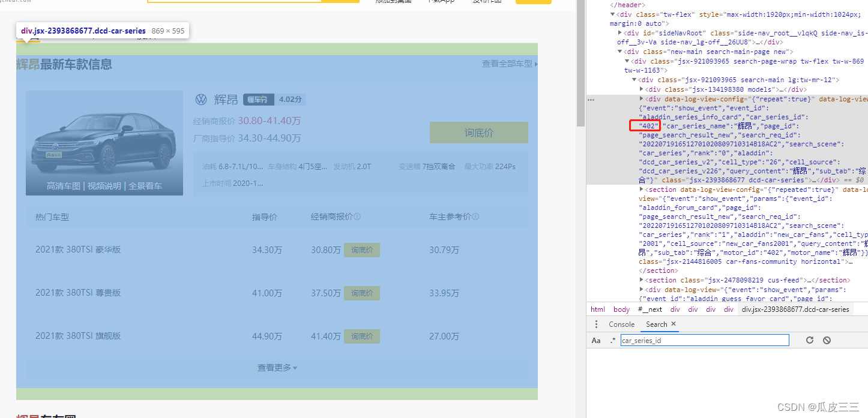Click the help icon next to 车主参考价 header

tap(475, 217)
